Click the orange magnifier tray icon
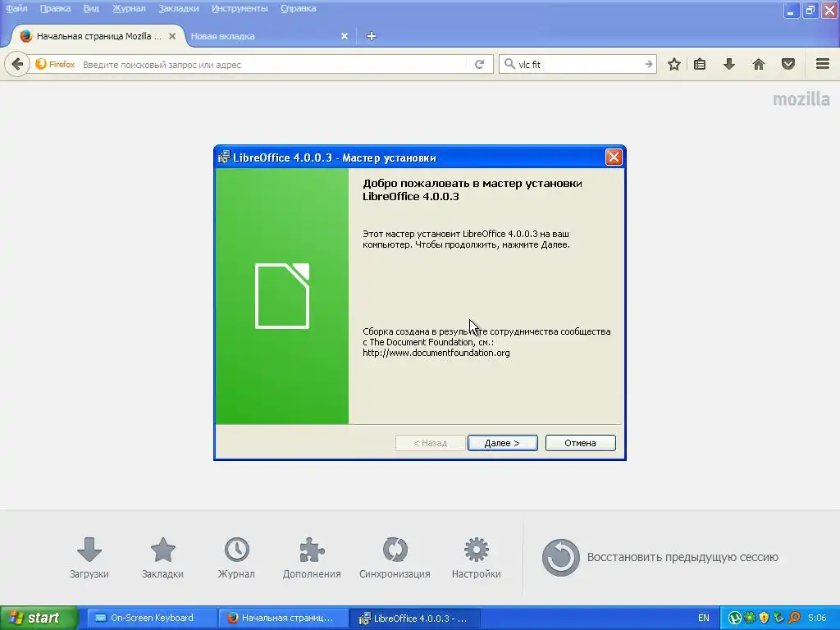 click(794, 618)
